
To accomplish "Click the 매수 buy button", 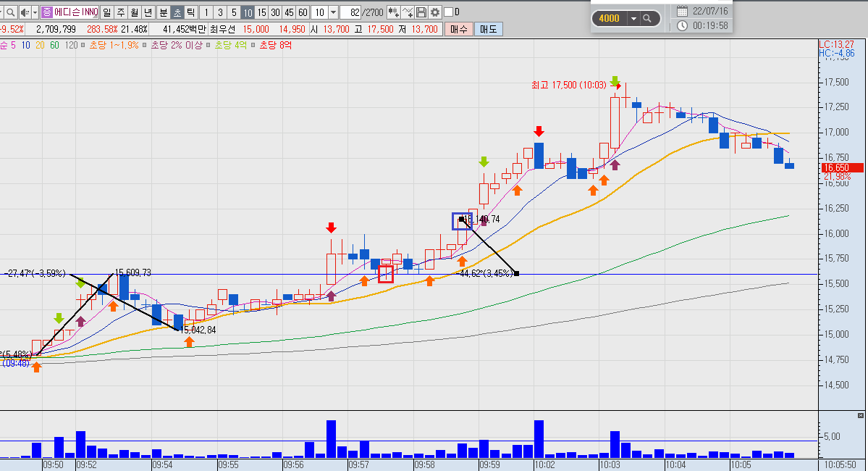I will tap(458, 30).
